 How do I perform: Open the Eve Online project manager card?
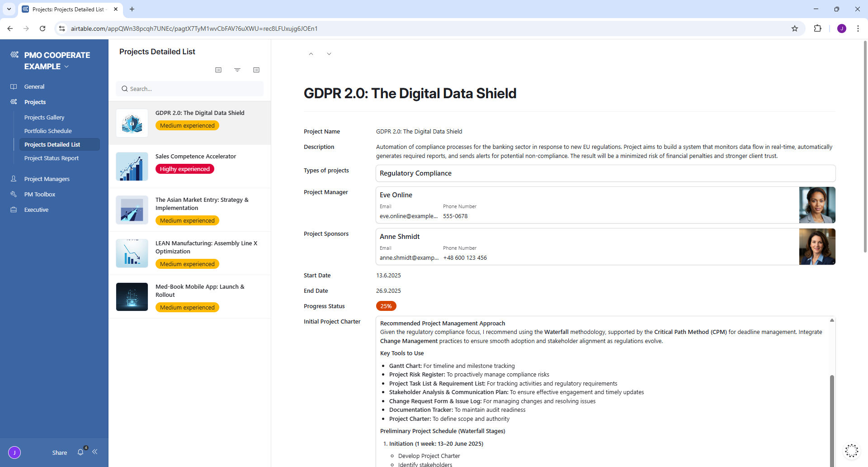coord(587,205)
